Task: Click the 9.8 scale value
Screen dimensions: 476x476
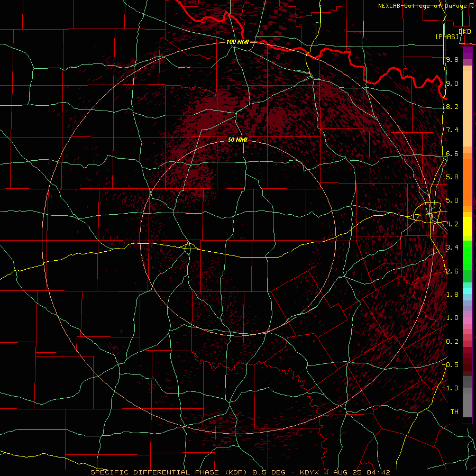Action: coord(452,59)
